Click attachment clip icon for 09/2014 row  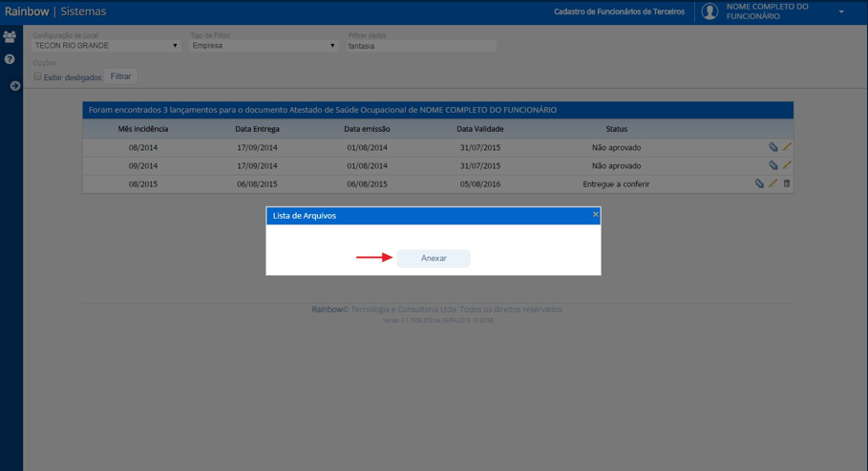[773, 165]
